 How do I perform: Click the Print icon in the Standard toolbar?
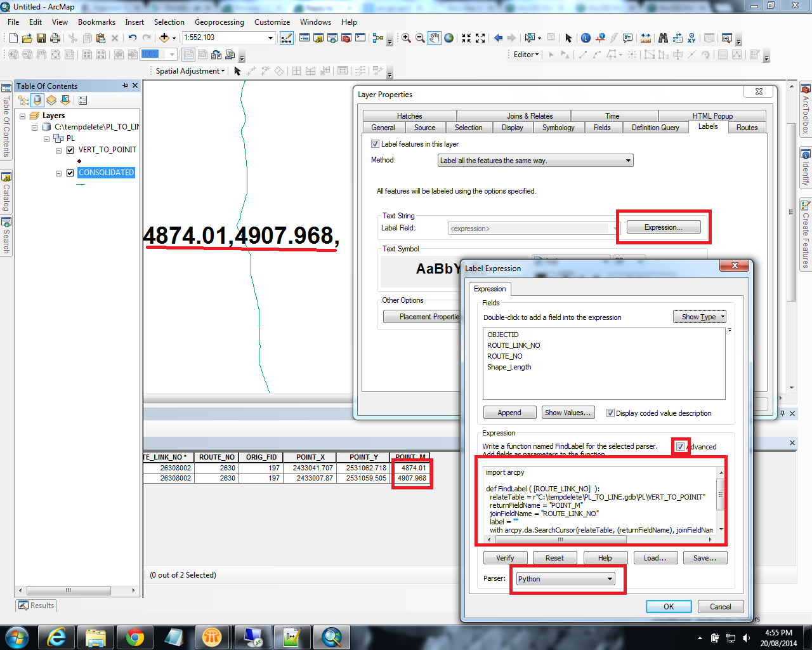(55, 38)
